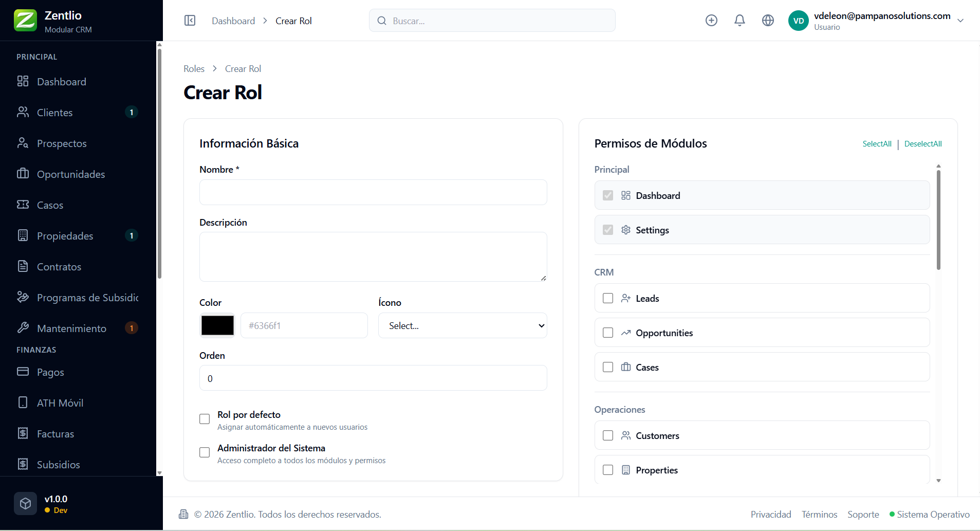Viewport: 980px width, 531px height.
Task: Click the globe language icon
Action: pyautogui.click(x=768, y=21)
